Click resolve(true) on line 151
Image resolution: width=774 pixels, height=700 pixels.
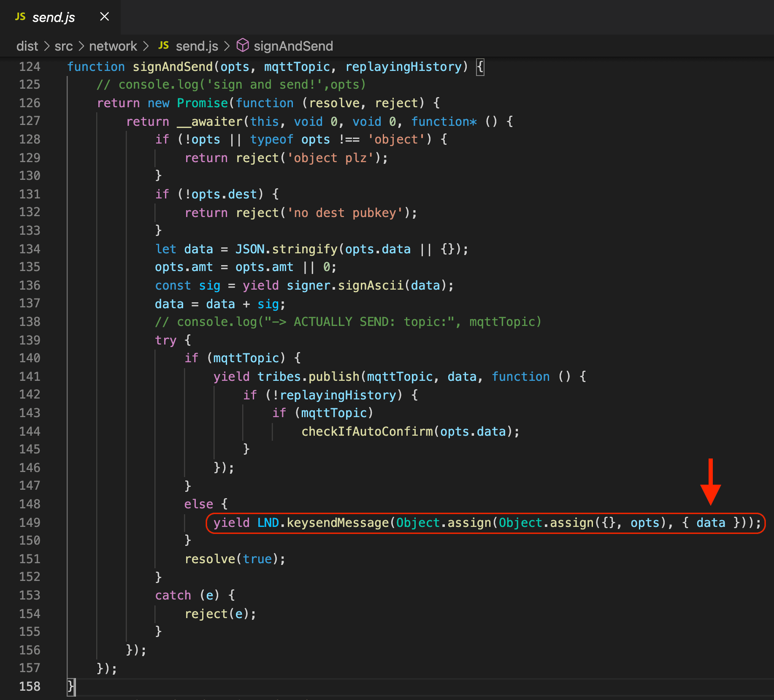pos(235,559)
